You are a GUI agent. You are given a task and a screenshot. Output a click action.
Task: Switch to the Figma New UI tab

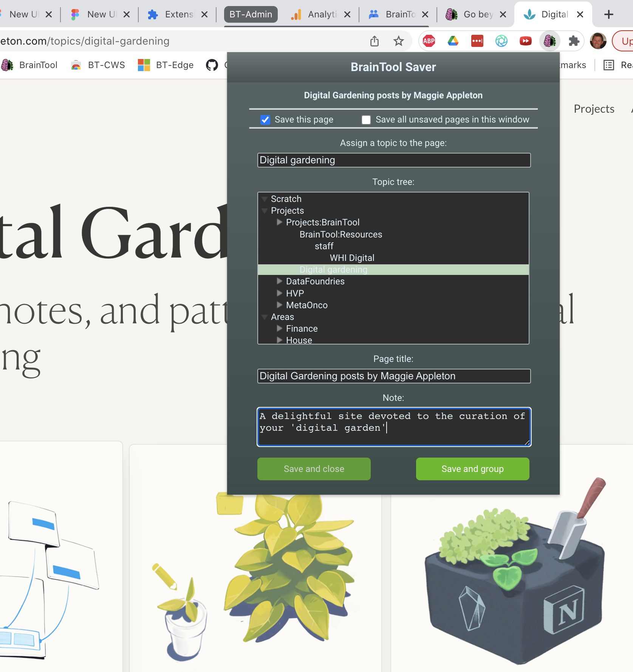(101, 14)
